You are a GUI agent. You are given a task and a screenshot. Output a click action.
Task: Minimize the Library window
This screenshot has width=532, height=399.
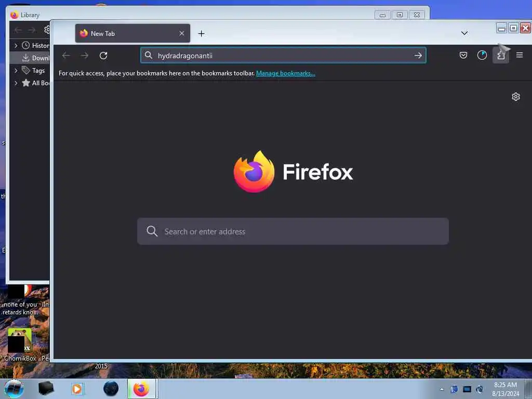pyautogui.click(x=382, y=15)
